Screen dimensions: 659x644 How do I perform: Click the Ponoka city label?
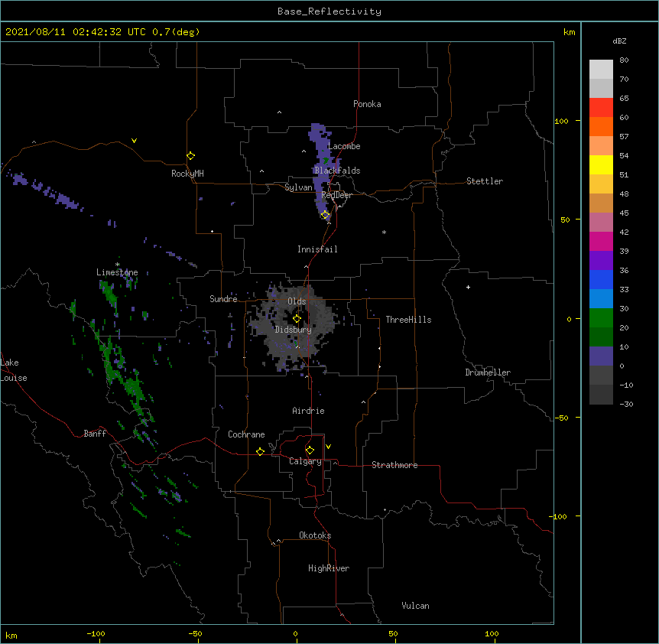[x=367, y=104]
